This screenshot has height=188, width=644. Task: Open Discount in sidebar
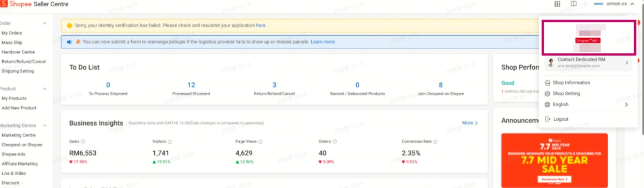pyautogui.click(x=10, y=183)
